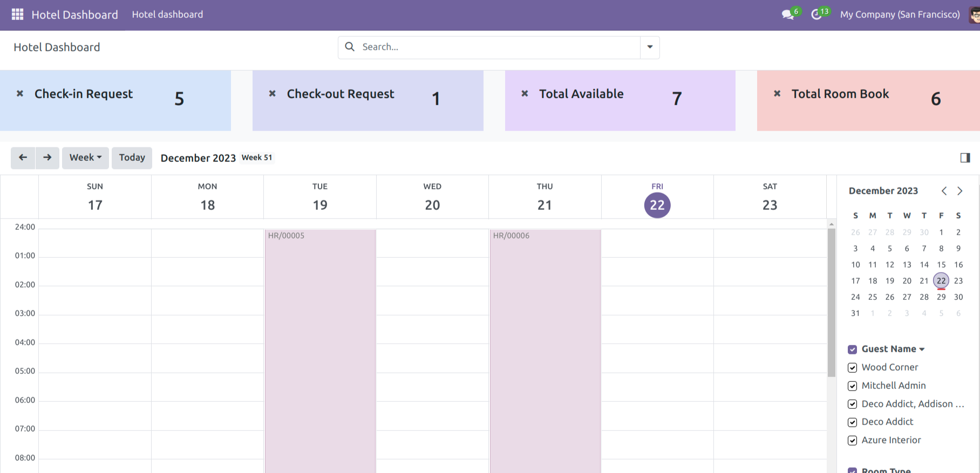Show previous month in mini calendar
This screenshot has width=980, height=473.
point(944,191)
